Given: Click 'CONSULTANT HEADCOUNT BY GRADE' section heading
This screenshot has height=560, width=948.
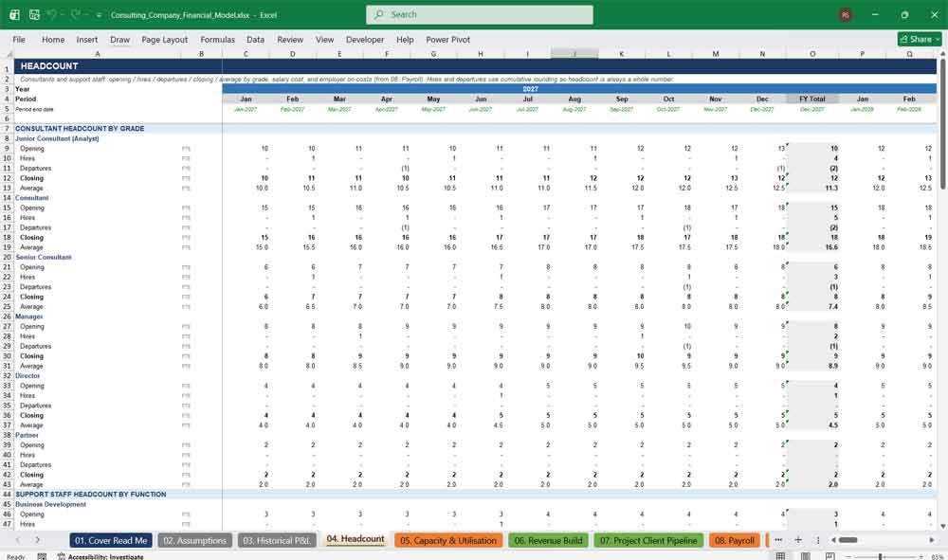Looking at the screenshot, I should [x=80, y=129].
